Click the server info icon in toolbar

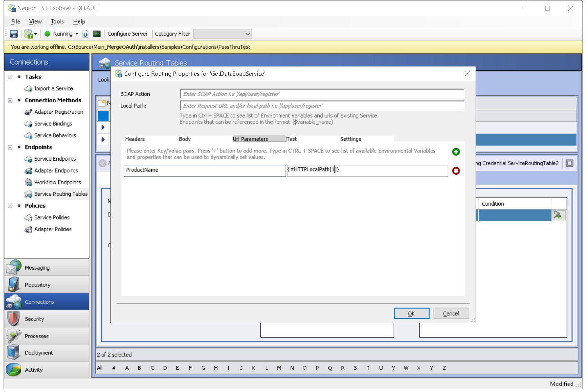click(86, 34)
